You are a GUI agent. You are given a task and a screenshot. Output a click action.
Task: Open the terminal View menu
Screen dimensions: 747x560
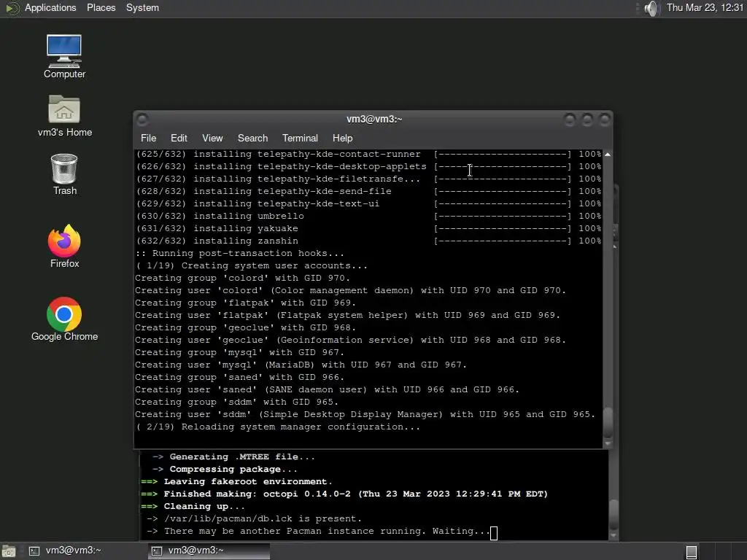click(212, 138)
